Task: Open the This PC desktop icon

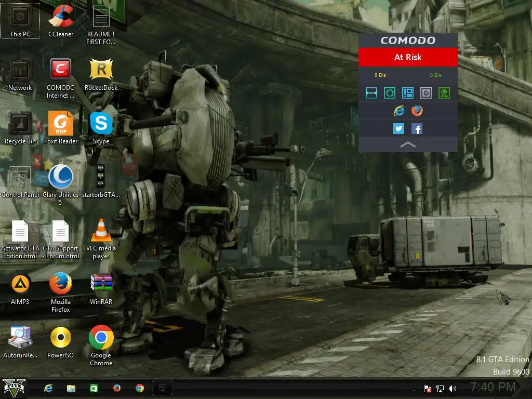Action: pos(20,21)
